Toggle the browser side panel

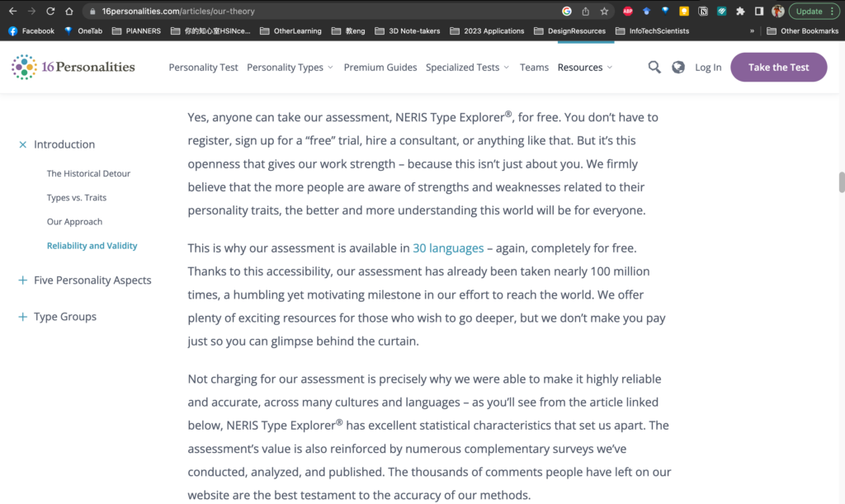(759, 12)
